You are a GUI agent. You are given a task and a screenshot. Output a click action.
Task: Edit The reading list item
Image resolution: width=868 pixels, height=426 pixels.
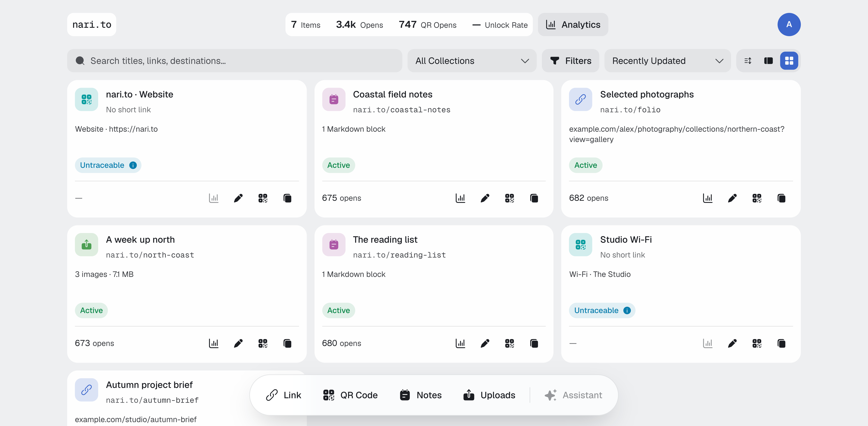pyautogui.click(x=485, y=343)
